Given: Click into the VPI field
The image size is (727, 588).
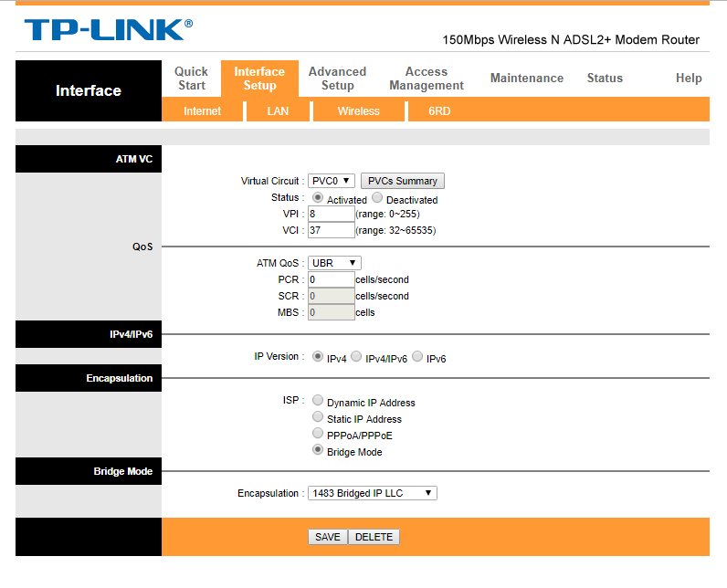Looking at the screenshot, I should tap(331, 214).
